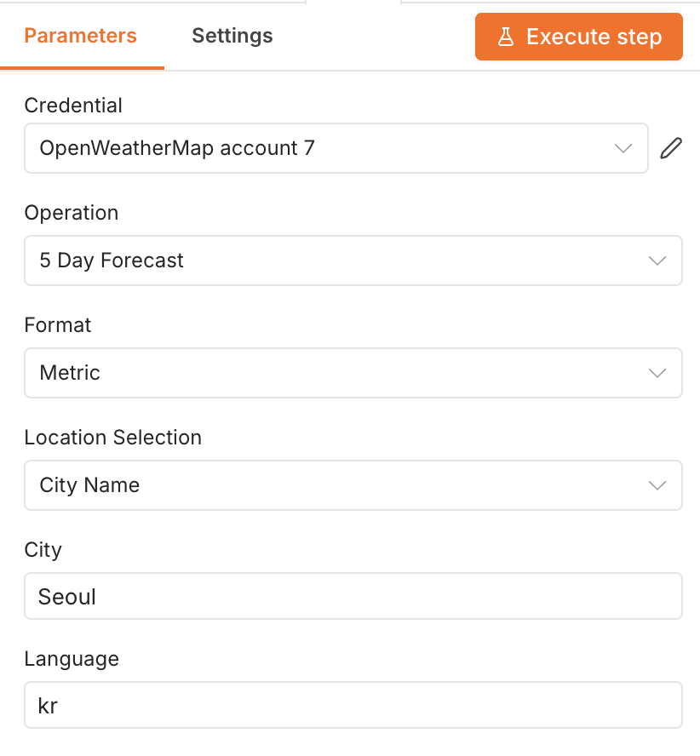The height and width of the screenshot is (756, 700).
Task: Click the Language field label
Action: coord(72,659)
